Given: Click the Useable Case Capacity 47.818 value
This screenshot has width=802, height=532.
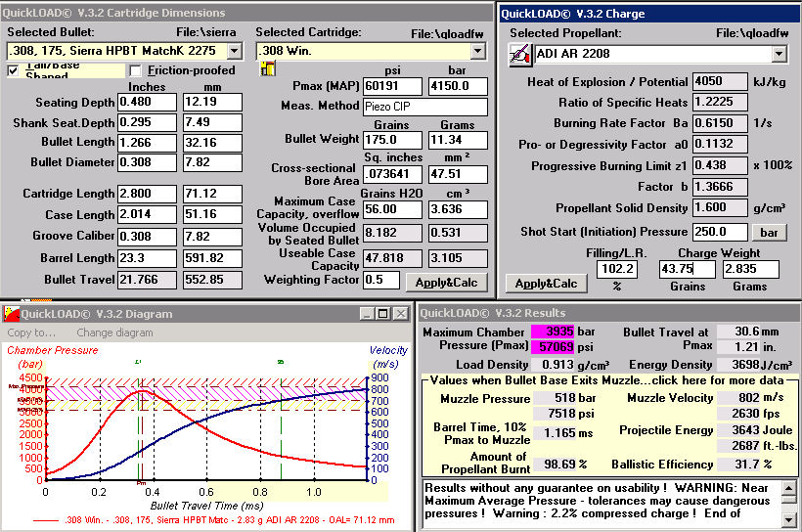Looking at the screenshot, I should (393, 258).
